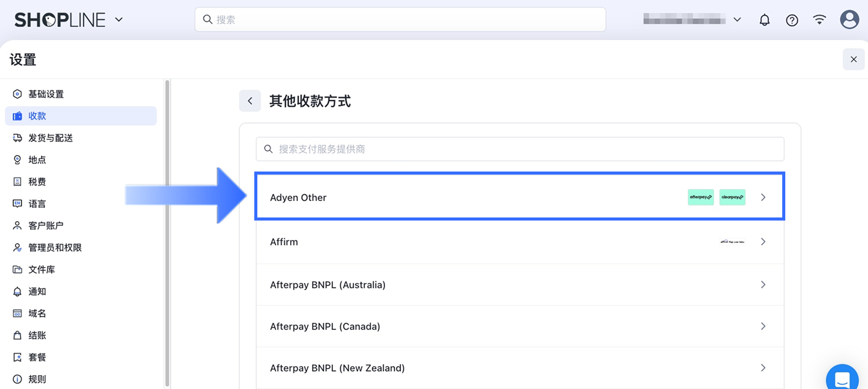Expand the Affirm row chevron

[x=763, y=241]
